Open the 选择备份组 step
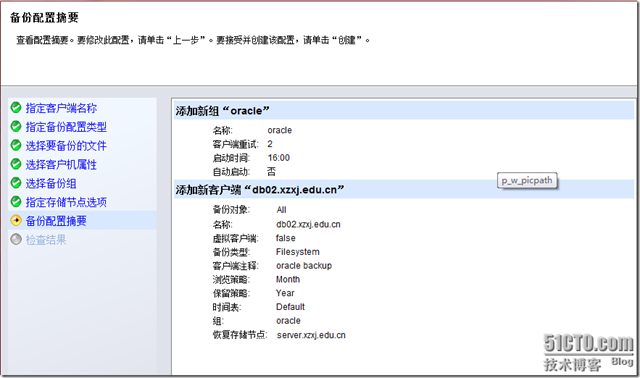The width and height of the screenshot is (640, 378). pos(51,183)
